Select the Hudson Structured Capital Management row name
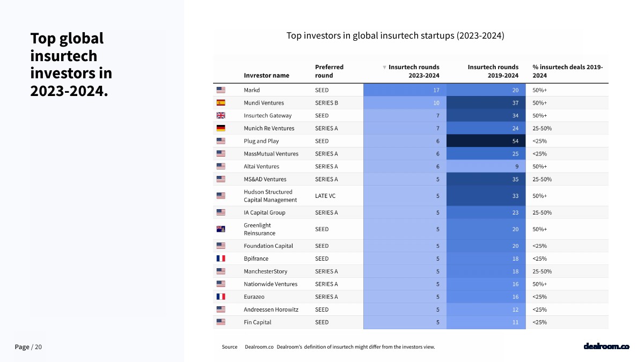This screenshot has width=644, height=362. [x=270, y=196]
